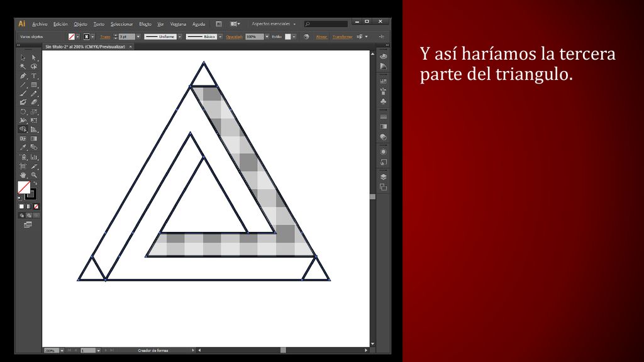Open the Básico brush definition dropdown

tap(220, 36)
